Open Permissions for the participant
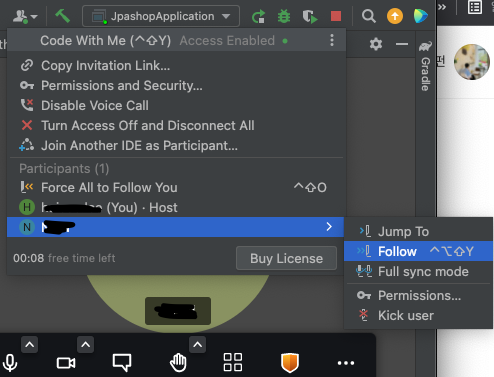 418,296
